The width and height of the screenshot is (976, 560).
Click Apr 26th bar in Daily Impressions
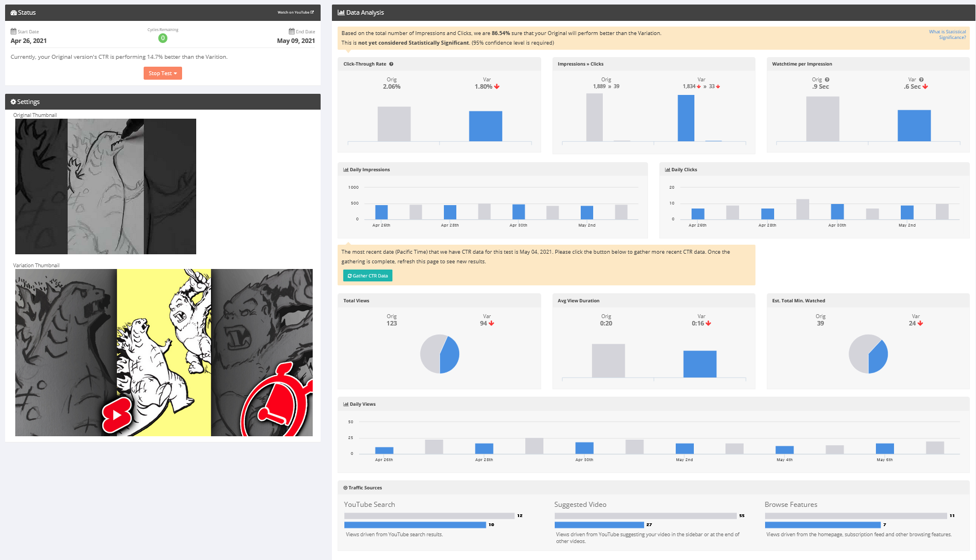click(x=382, y=212)
